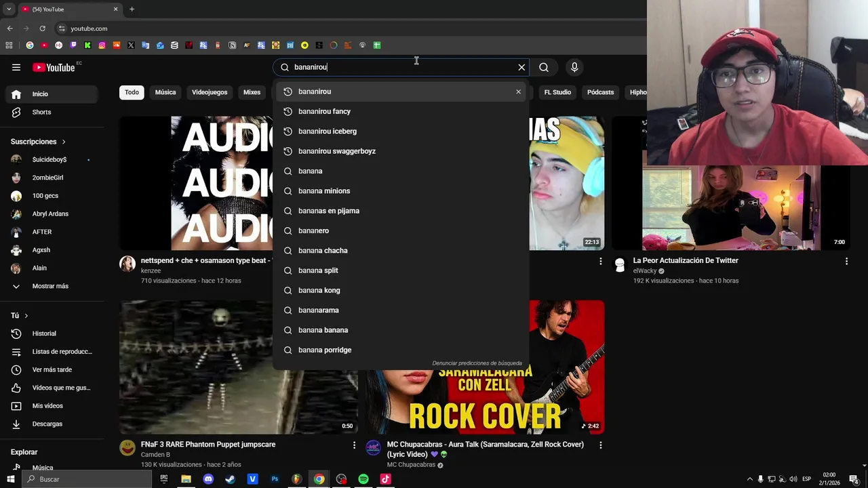868x488 pixels.
Task: Start voice search with the microphone
Action: [574, 67]
